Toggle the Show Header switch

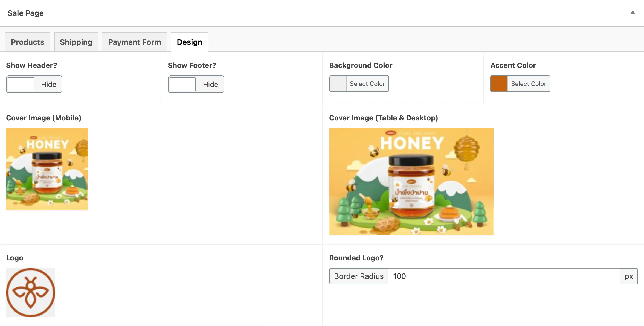[x=21, y=84]
